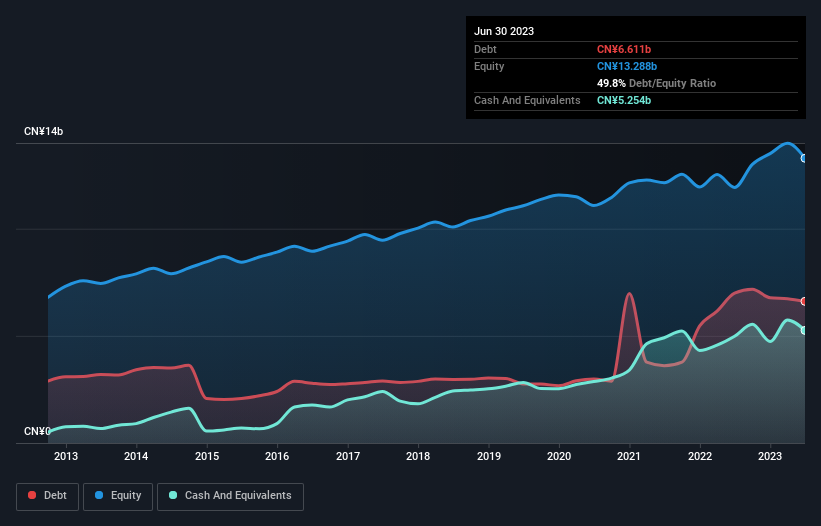Select the 2013 x-axis label
The image size is (821, 526).
pyautogui.click(x=66, y=456)
